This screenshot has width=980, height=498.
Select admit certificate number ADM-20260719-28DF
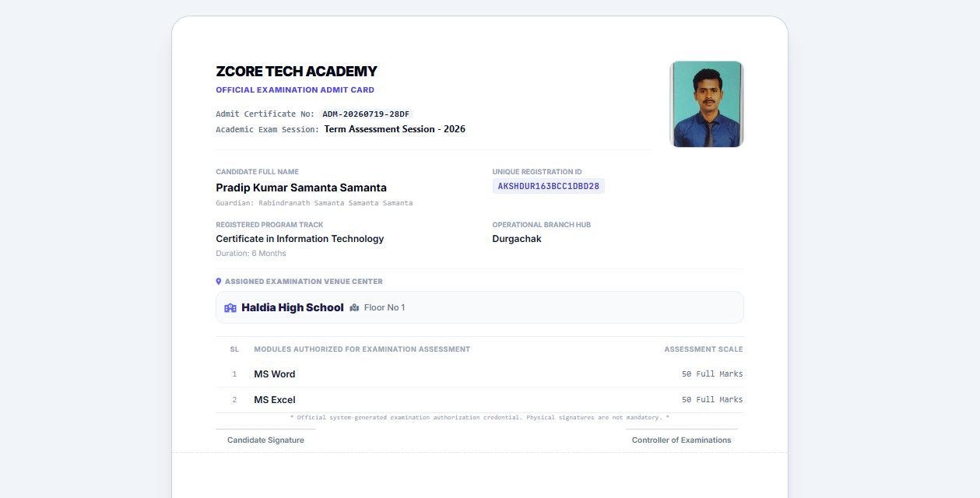click(x=366, y=114)
